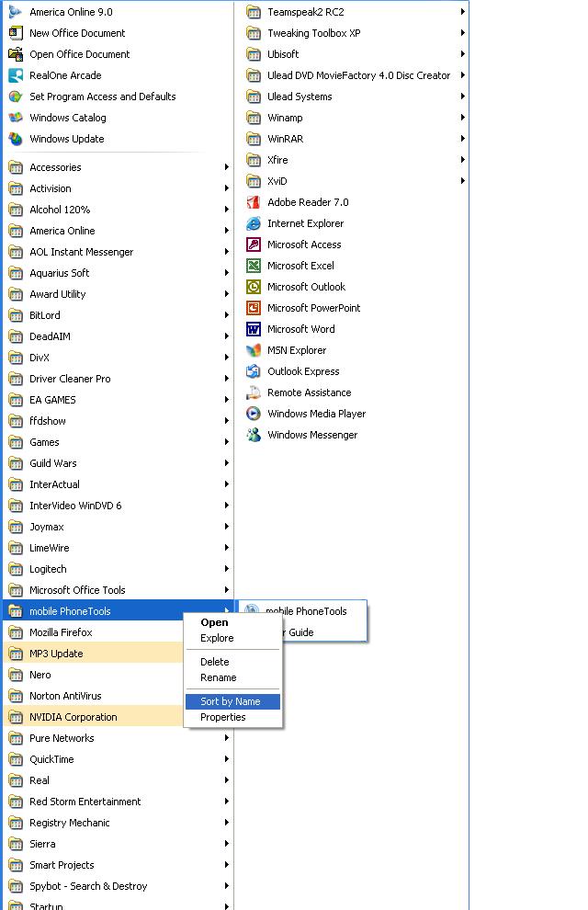Click the Remote Assistance icon
This screenshot has width=588, height=910.
(x=254, y=392)
